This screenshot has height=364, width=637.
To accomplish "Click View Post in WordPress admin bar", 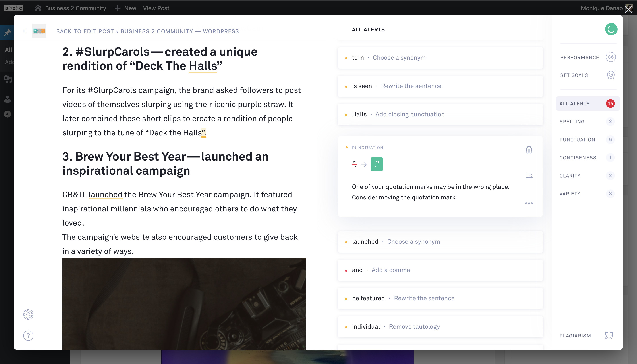I will [x=156, y=8].
